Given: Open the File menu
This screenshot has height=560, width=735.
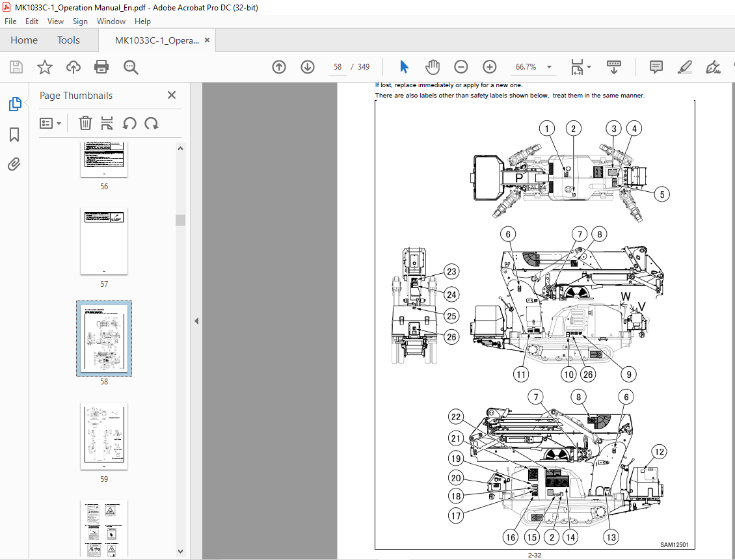Looking at the screenshot, I should pos(10,21).
